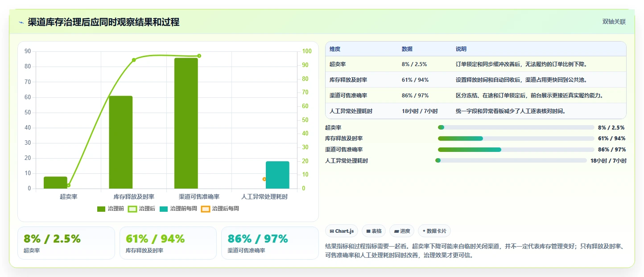Image resolution: width=644 pixels, height=277 pixels.
Task: Click the 18小时 / 7小时 progress value
Action: coord(608,161)
